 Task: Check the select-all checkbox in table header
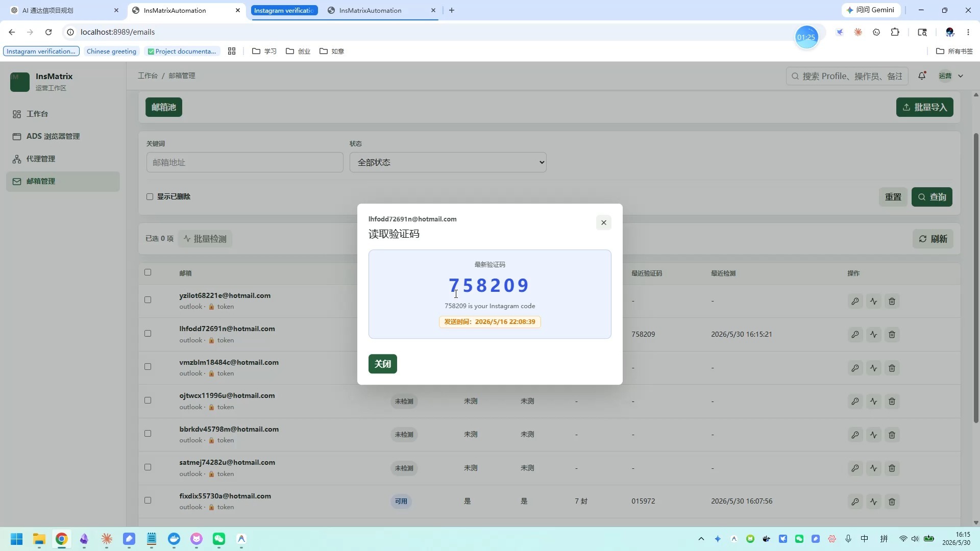pyautogui.click(x=148, y=272)
